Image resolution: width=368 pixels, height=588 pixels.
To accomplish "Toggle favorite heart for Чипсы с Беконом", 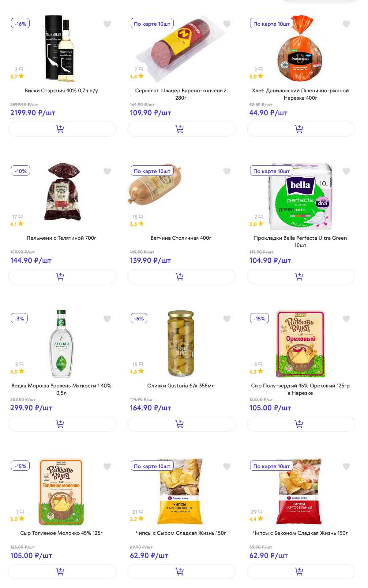I will click(346, 466).
